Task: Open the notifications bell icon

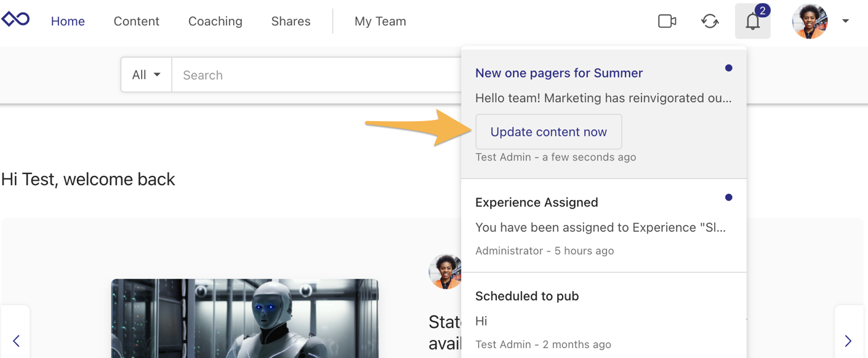Action: (x=752, y=21)
